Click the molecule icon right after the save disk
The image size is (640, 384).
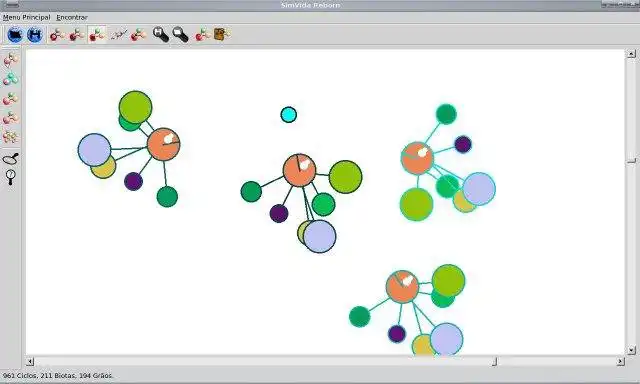[57, 35]
